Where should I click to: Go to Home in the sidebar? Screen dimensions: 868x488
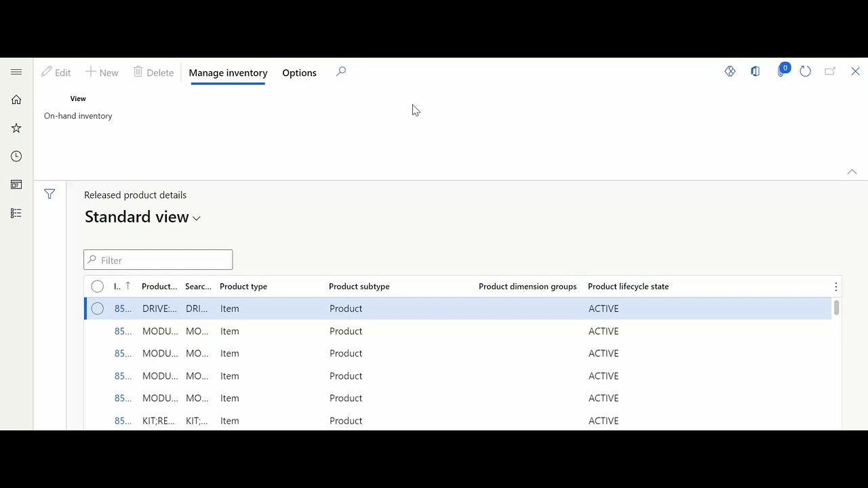(16, 100)
